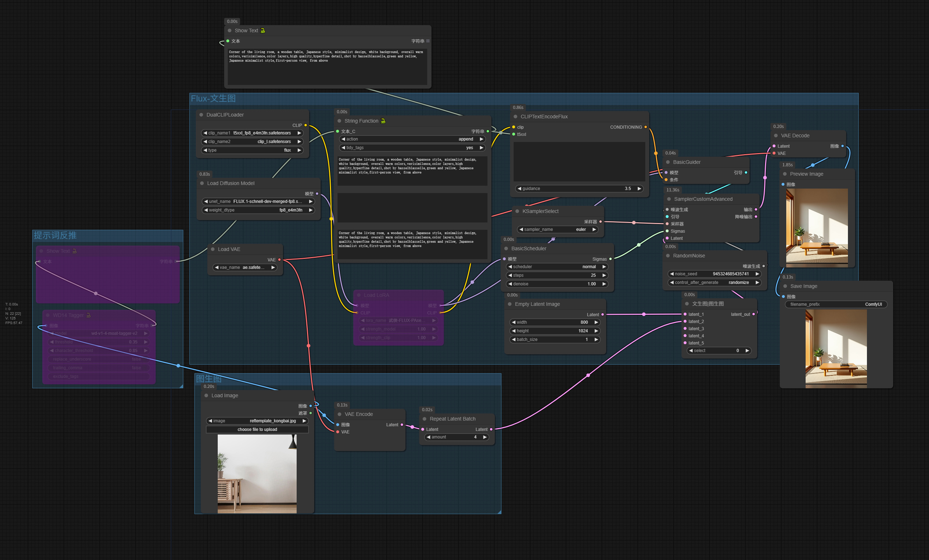Click latent_out socket on 文生图|图生图 node

click(x=754, y=314)
